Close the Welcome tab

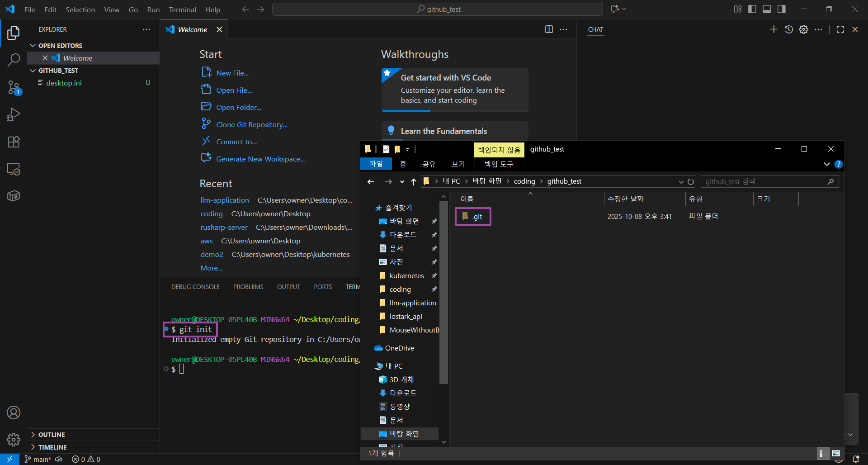pyautogui.click(x=219, y=29)
